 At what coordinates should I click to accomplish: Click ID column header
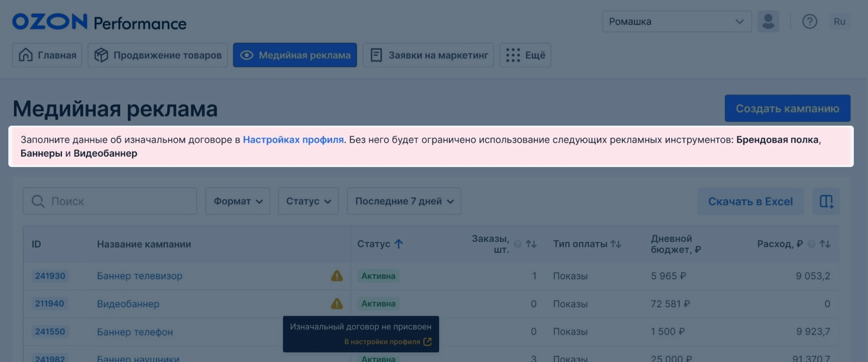[36, 244]
